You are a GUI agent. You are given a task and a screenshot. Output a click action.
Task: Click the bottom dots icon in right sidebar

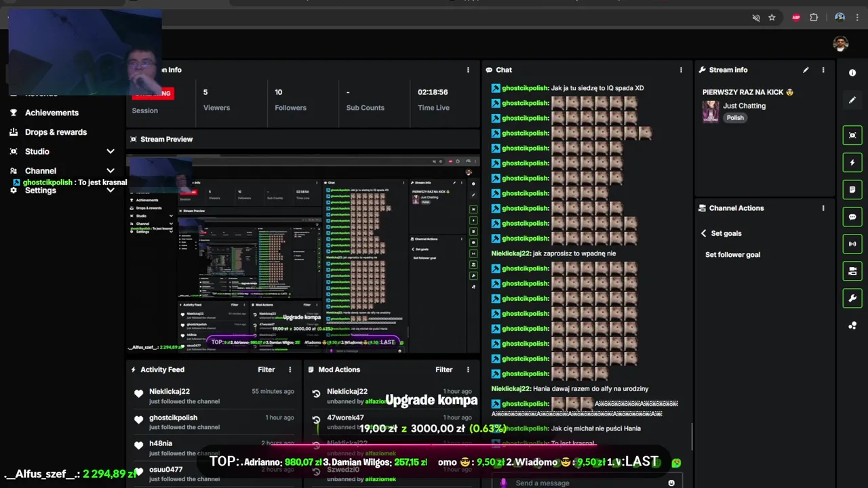click(852, 326)
